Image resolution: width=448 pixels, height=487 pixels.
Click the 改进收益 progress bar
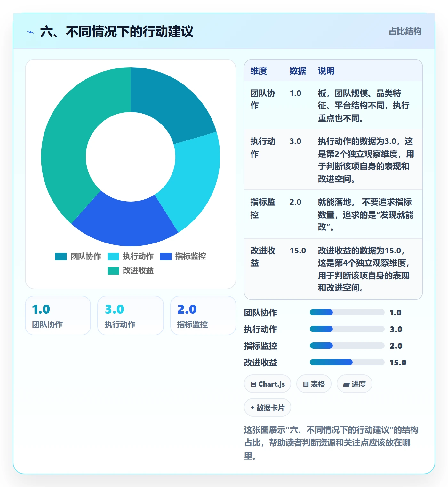[347, 363]
